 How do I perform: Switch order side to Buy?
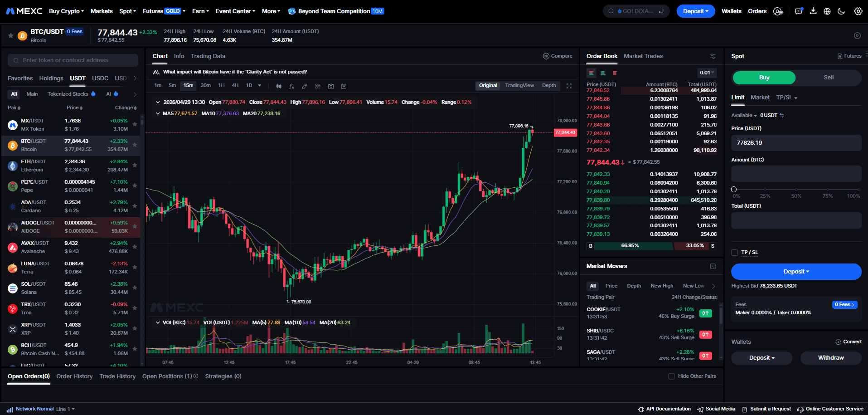pyautogui.click(x=764, y=78)
